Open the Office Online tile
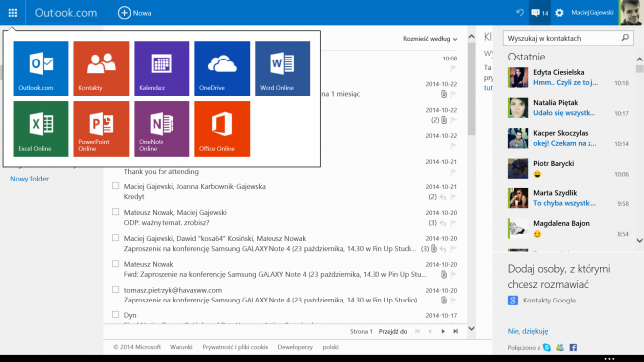644x362 pixels. 222,129
